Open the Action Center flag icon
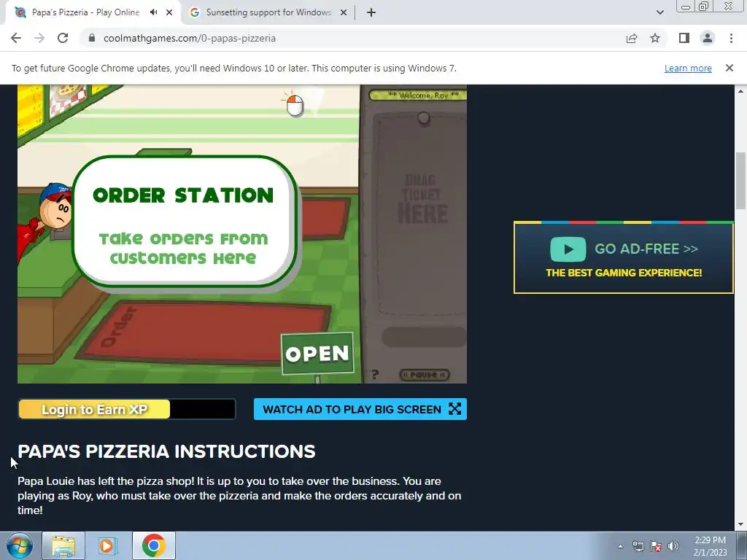The image size is (747, 560). click(656, 546)
